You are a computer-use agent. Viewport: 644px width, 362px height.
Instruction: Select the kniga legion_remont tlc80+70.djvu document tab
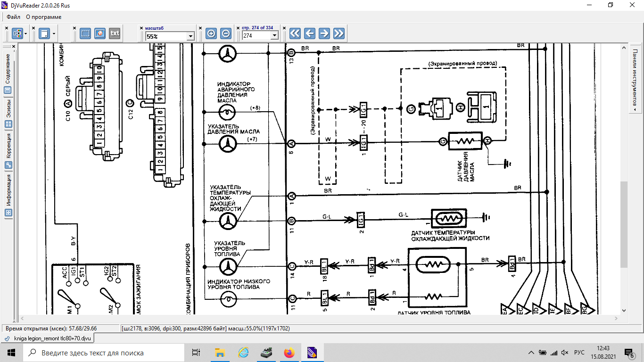coord(48,338)
